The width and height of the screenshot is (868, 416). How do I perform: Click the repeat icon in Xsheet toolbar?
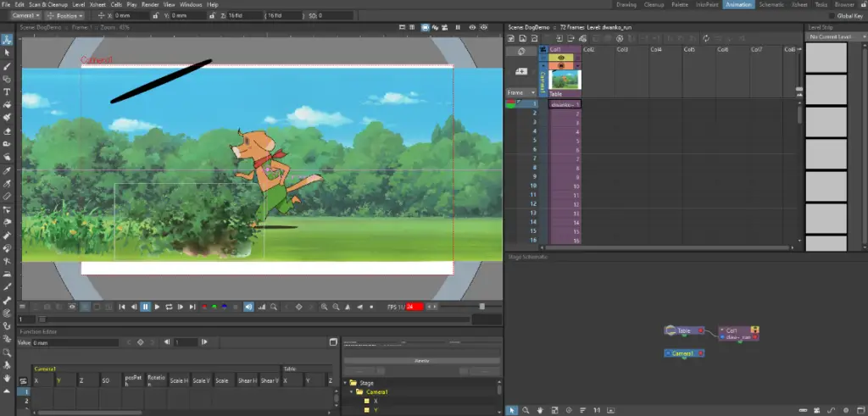pos(706,38)
